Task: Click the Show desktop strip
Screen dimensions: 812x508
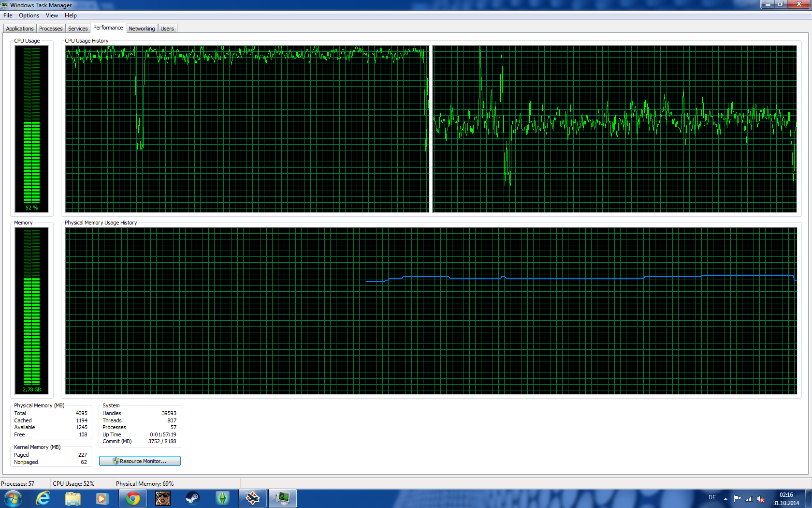Action: [809, 498]
